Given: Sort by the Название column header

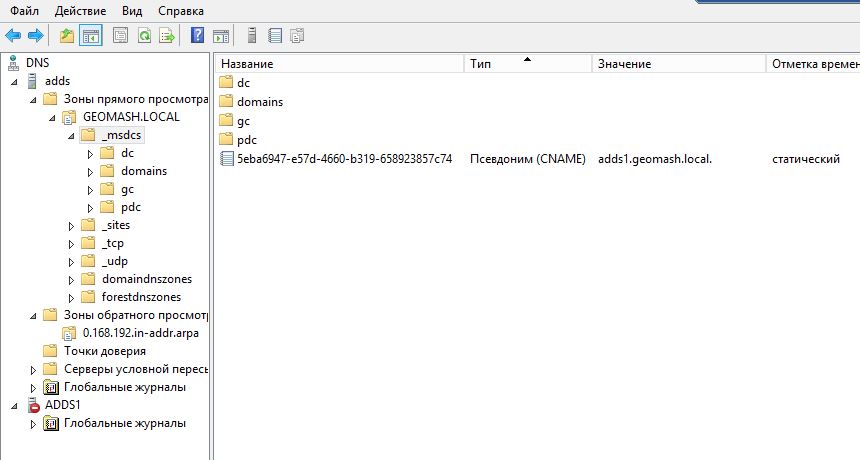Looking at the screenshot, I should tap(340, 64).
